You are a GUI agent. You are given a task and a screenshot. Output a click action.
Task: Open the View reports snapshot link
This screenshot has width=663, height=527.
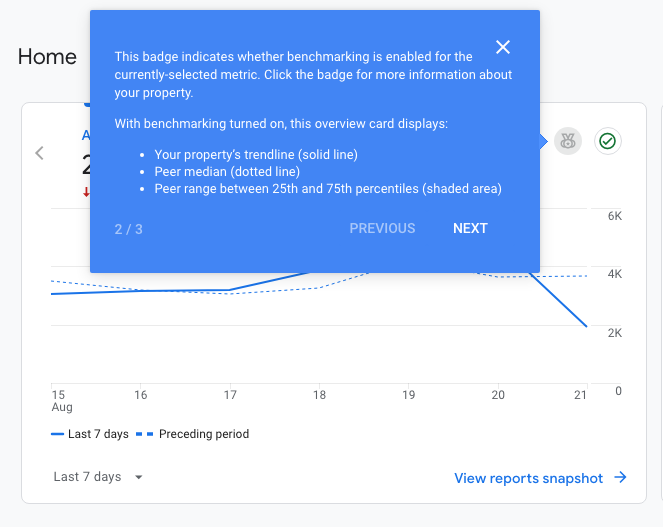coord(528,478)
